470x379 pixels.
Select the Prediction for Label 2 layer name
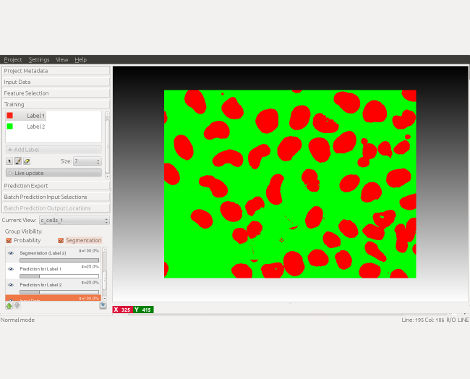pyautogui.click(x=40, y=285)
